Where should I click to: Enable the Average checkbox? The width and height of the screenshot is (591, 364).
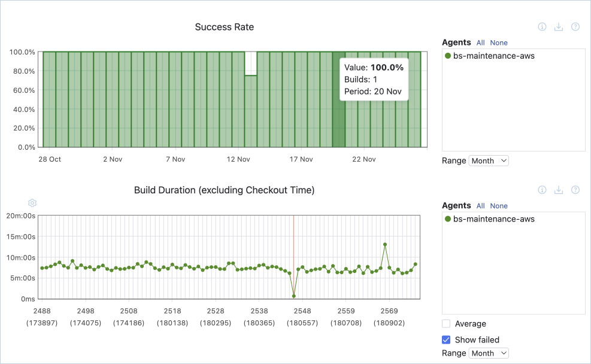(446, 324)
